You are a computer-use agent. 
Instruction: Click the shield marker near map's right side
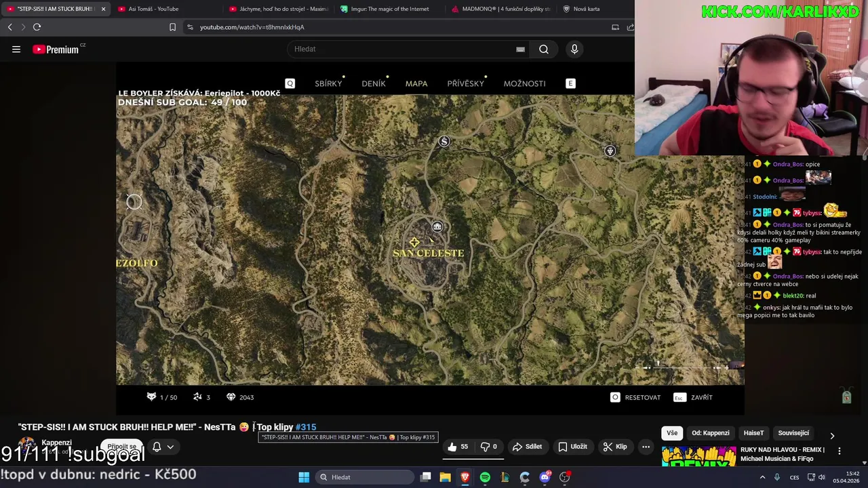point(610,151)
